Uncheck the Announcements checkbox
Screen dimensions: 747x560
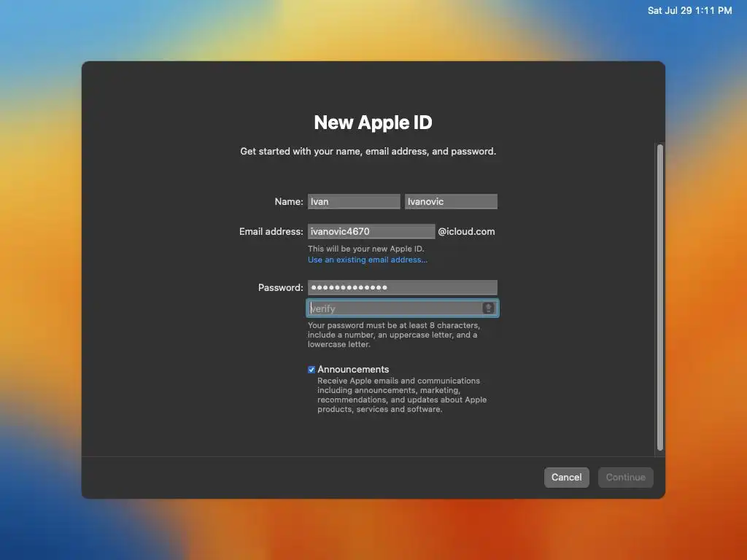[311, 370]
